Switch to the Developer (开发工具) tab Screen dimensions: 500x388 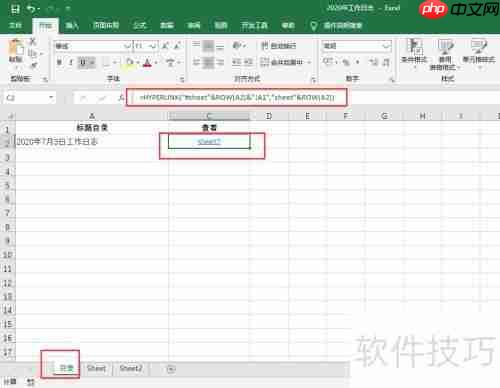[254, 25]
